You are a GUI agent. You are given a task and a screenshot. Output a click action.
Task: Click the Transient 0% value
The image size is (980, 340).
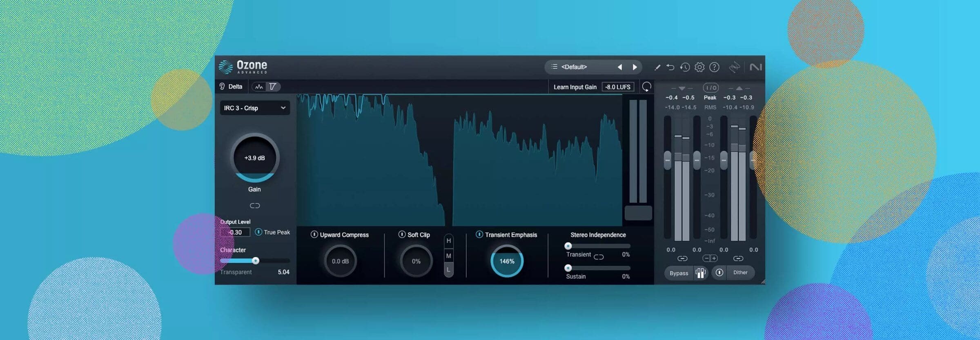click(626, 255)
